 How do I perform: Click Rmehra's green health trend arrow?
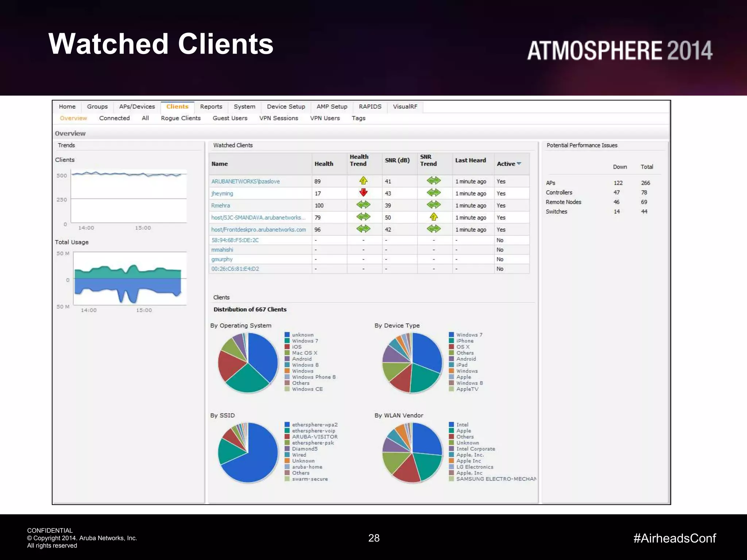[363, 205]
